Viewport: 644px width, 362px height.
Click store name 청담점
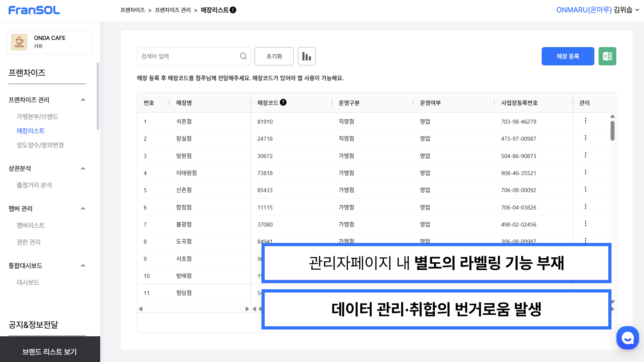[x=184, y=293]
